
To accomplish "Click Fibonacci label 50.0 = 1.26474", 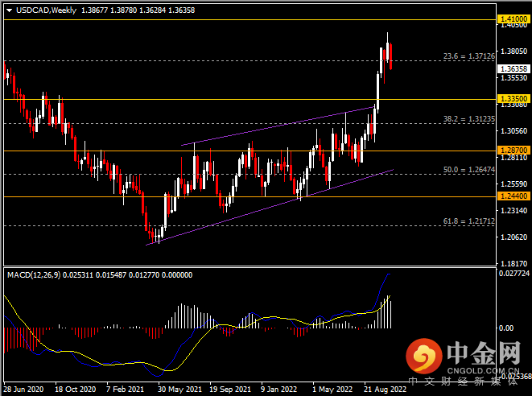I will (x=469, y=169).
